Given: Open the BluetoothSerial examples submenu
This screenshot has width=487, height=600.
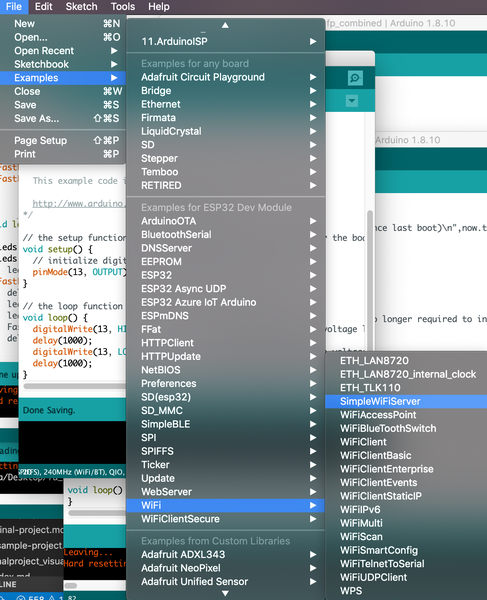Looking at the screenshot, I should (x=225, y=235).
